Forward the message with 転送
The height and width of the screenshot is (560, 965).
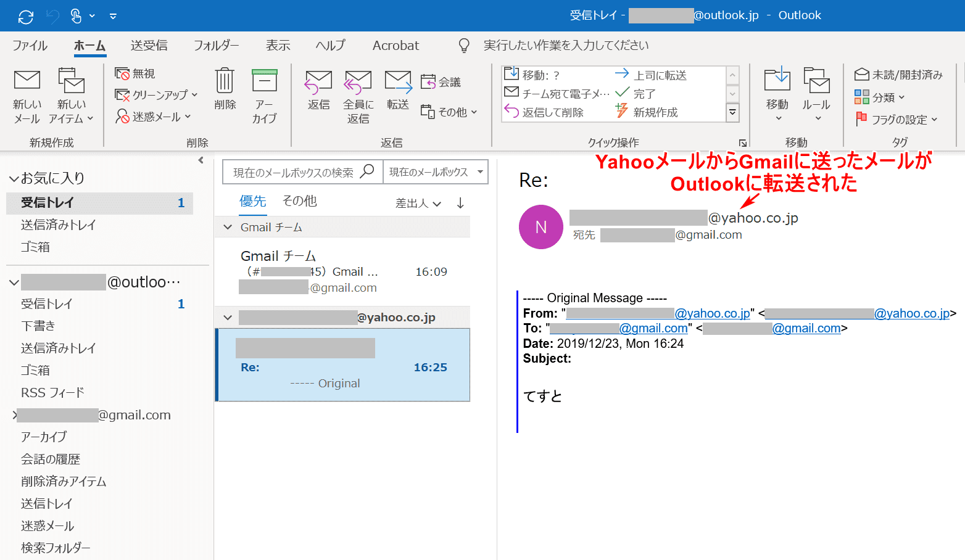(398, 90)
